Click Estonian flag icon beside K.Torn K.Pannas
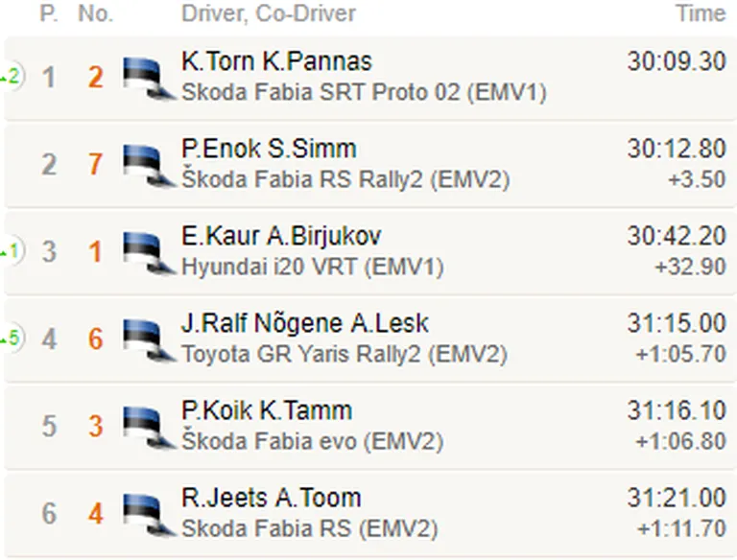737x560 pixels. (x=149, y=78)
